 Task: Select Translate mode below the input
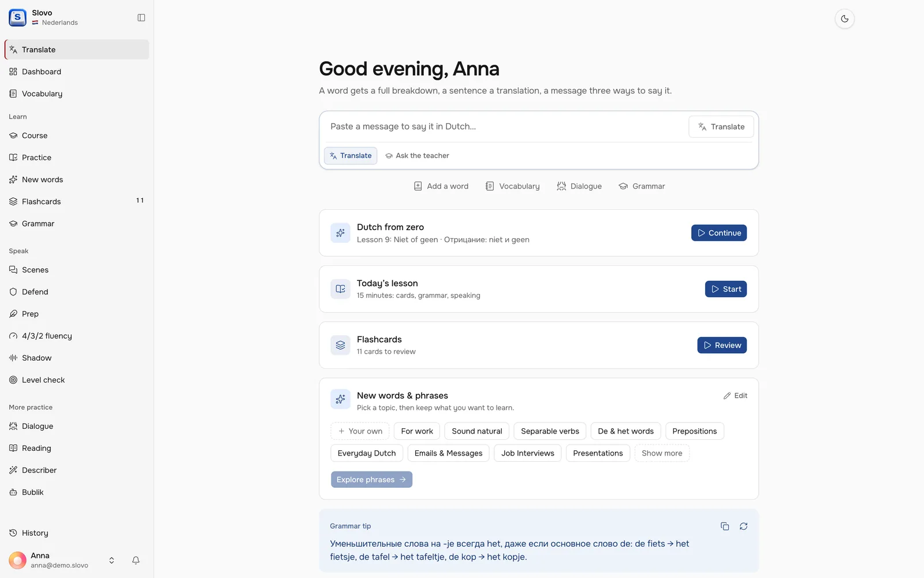click(x=351, y=155)
